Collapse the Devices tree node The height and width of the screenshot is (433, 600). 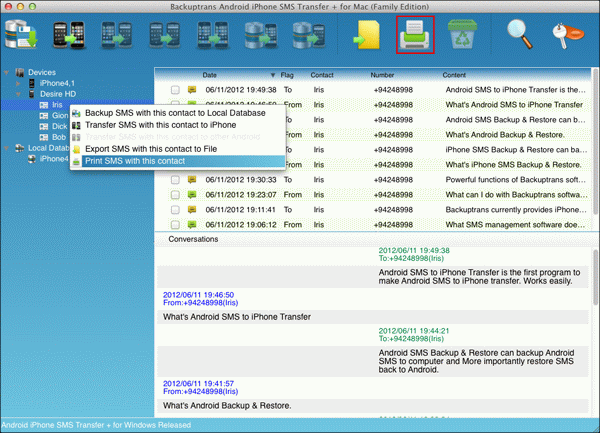point(7,72)
